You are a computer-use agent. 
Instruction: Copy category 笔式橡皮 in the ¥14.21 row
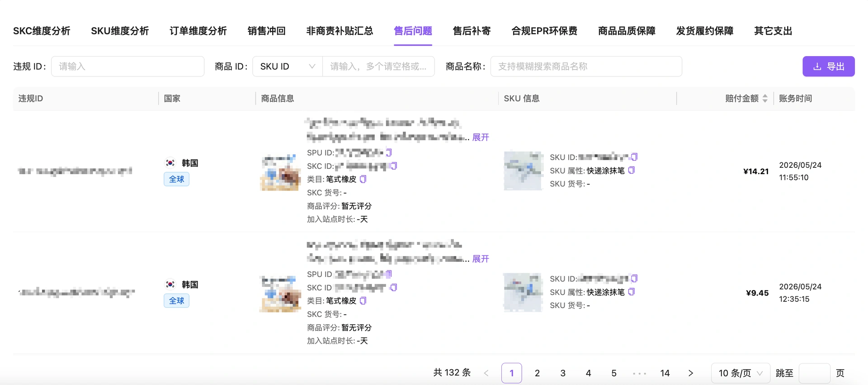click(363, 179)
